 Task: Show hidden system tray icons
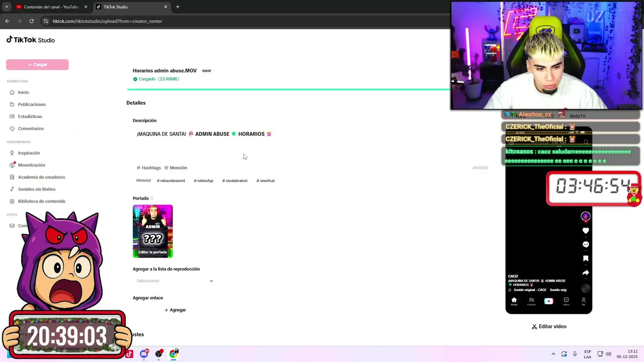click(553, 354)
